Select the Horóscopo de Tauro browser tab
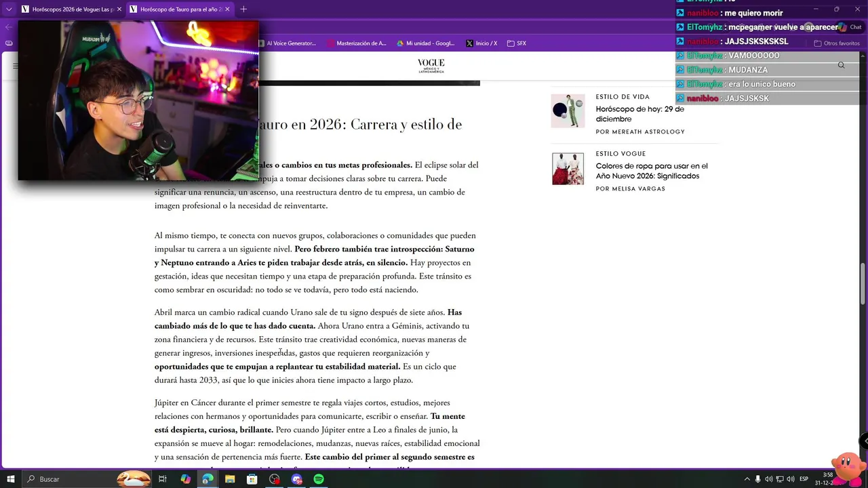The width and height of the screenshot is (868, 488). (x=180, y=9)
